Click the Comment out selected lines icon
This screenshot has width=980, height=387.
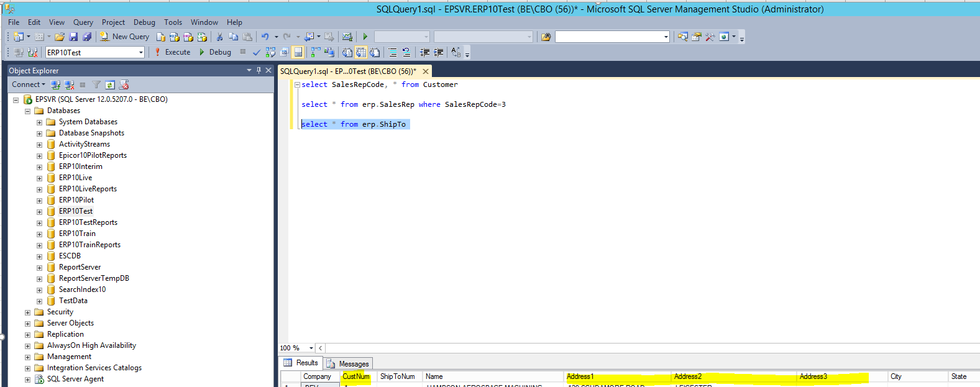pos(393,52)
